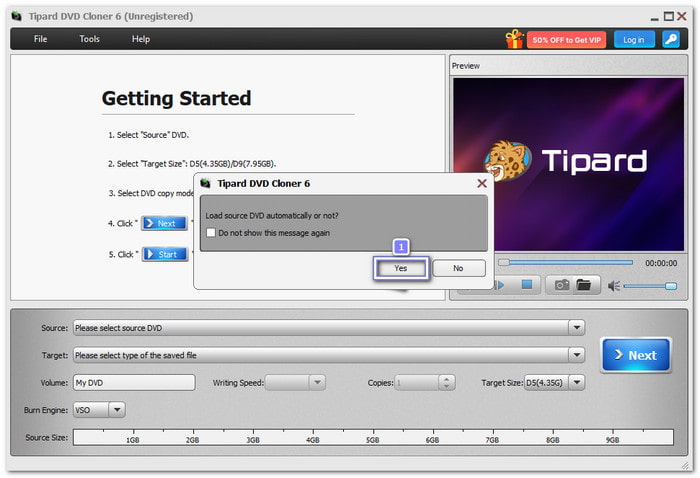Open registration via the key icon
This screenshot has height=478, width=700.
pos(671,39)
